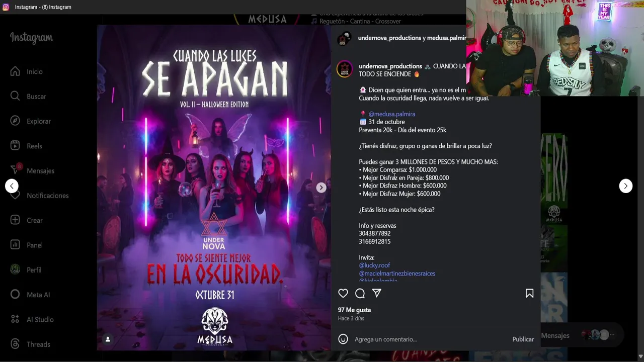
Task: Click Mejor Disfraz en Pareja: $800.000 line
Action: (x=404, y=178)
